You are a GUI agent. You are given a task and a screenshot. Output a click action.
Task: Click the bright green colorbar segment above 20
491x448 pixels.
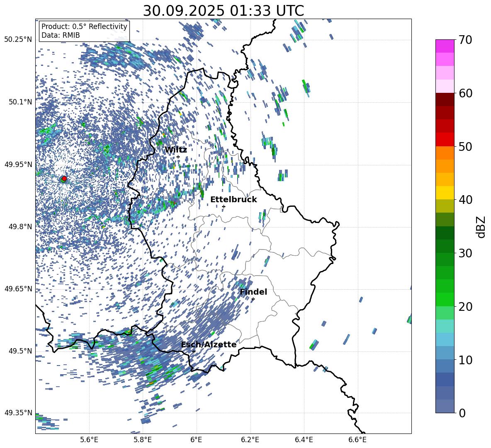pyautogui.click(x=445, y=299)
